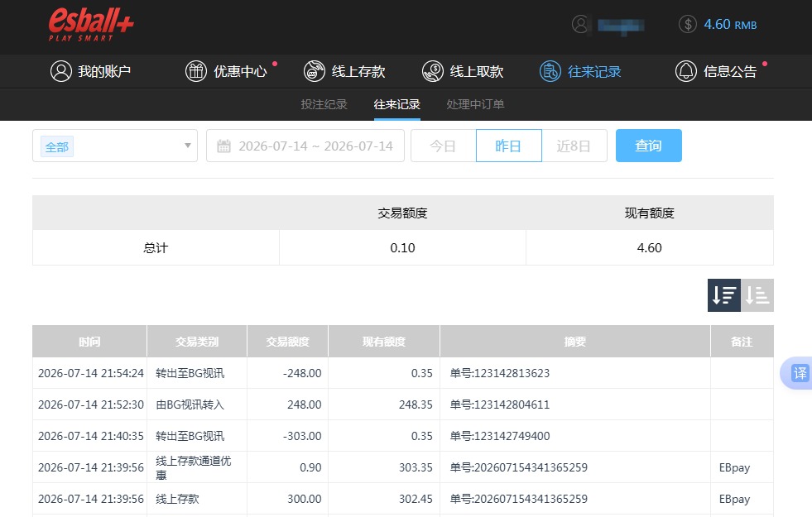Click timestamp 2026-07-14 21:40:35

90,436
